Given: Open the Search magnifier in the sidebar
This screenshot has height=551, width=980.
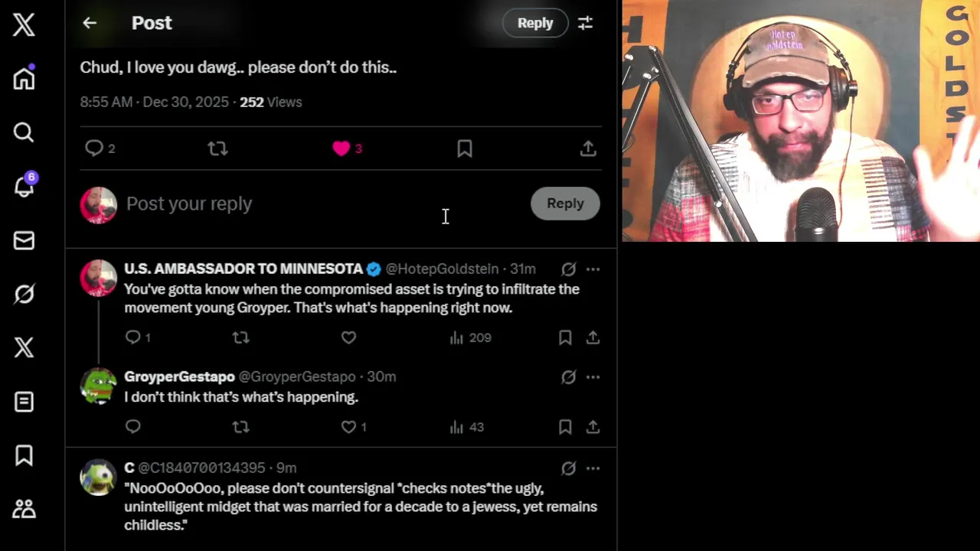Looking at the screenshot, I should pos(24,132).
